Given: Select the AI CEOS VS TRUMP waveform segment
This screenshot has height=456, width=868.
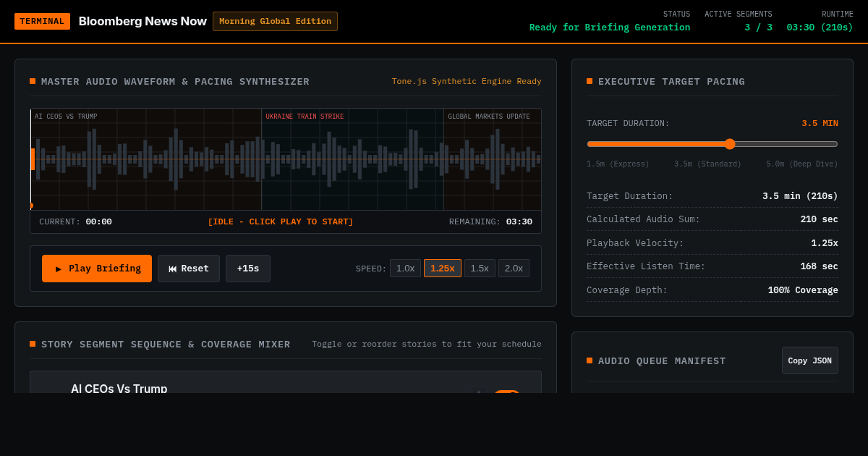Looking at the screenshot, I should (146, 159).
